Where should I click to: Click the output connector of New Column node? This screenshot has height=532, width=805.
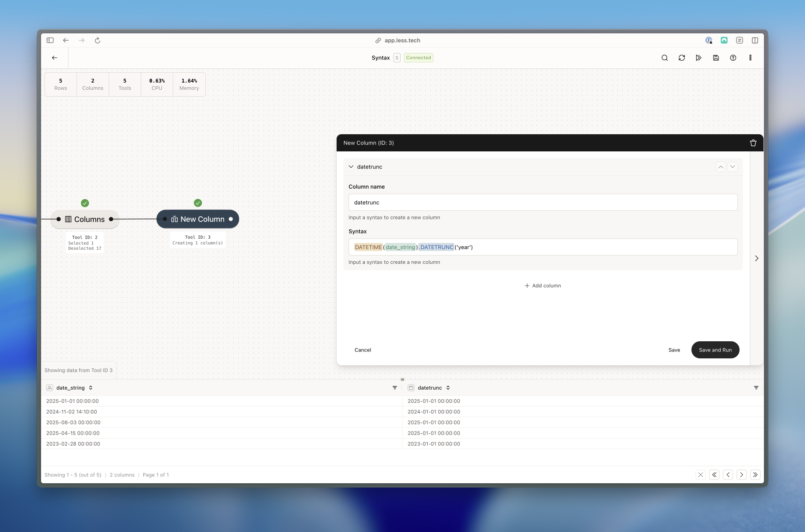pos(231,219)
